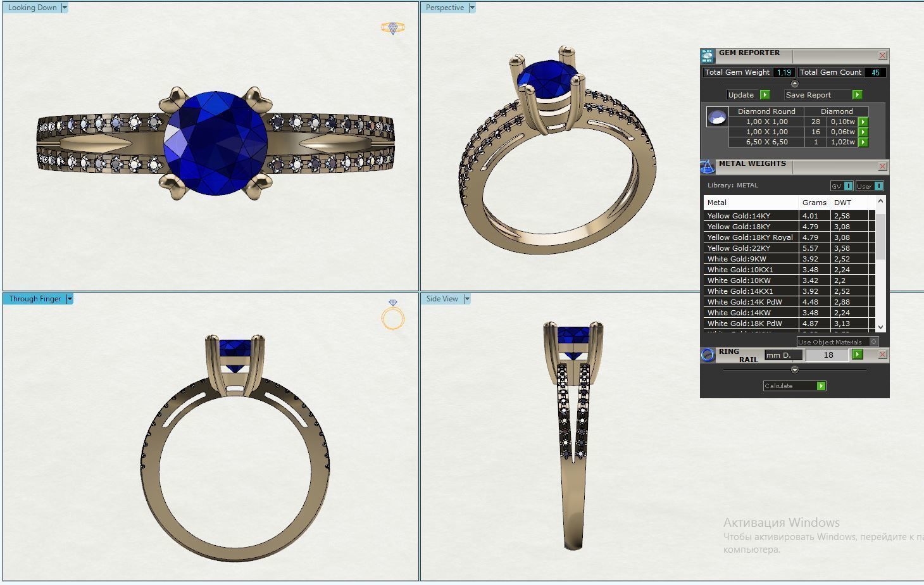Select the Yellow Gold:18KY row

pyautogui.click(x=789, y=227)
